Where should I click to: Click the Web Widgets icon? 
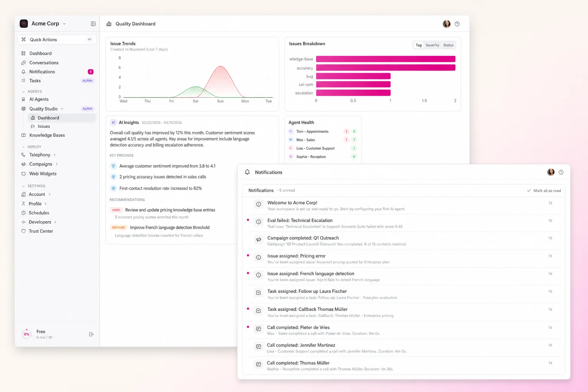coord(23,173)
